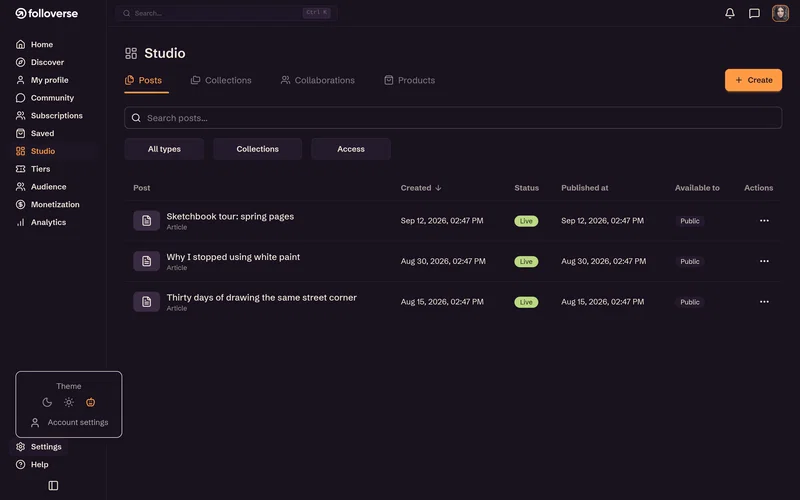800x500 pixels.
Task: Open the messages chat icon
Action: pos(754,13)
